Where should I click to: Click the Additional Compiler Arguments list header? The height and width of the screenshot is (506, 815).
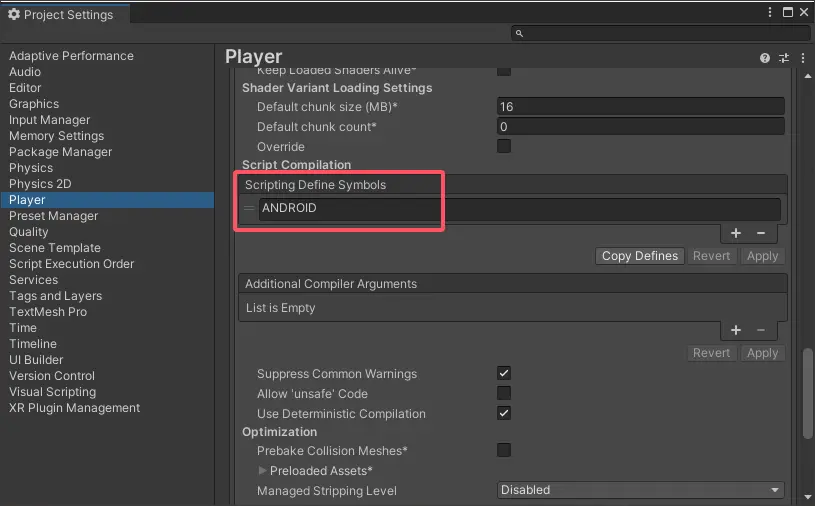click(512, 284)
